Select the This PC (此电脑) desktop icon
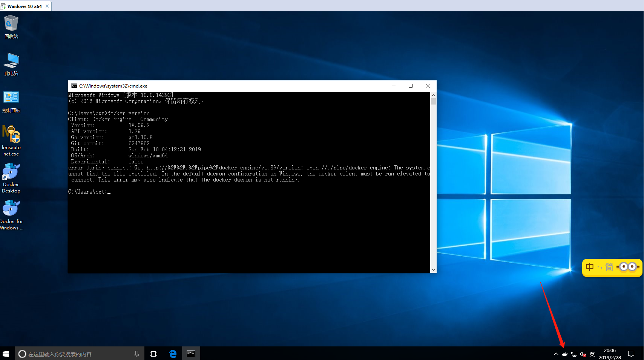Viewport: 644px width, 360px height. [x=11, y=64]
